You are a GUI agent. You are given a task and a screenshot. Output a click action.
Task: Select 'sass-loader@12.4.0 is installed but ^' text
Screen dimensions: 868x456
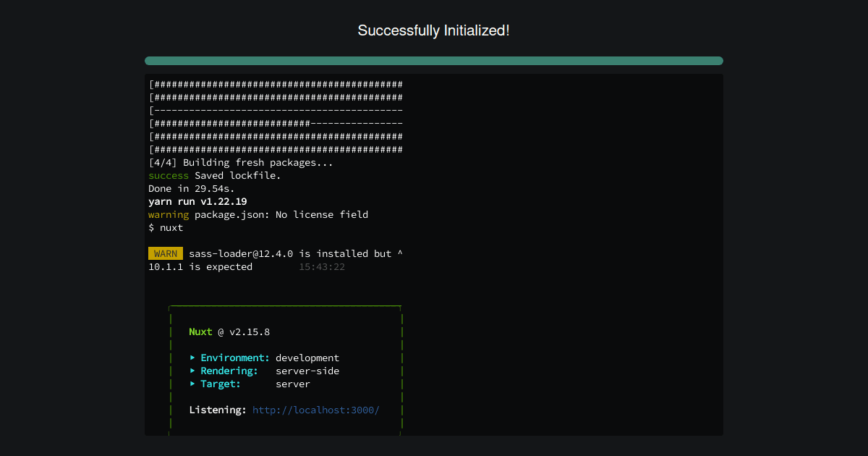click(x=296, y=253)
